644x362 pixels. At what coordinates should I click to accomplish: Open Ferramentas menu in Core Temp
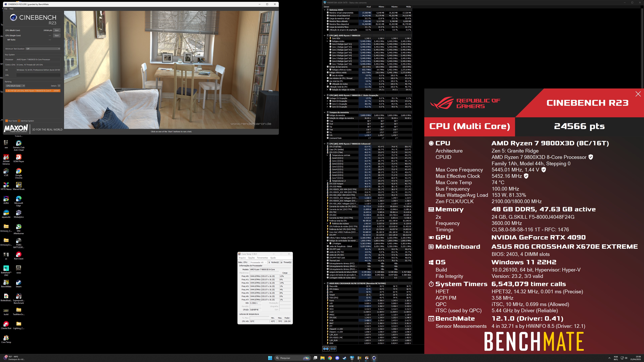click(x=262, y=258)
